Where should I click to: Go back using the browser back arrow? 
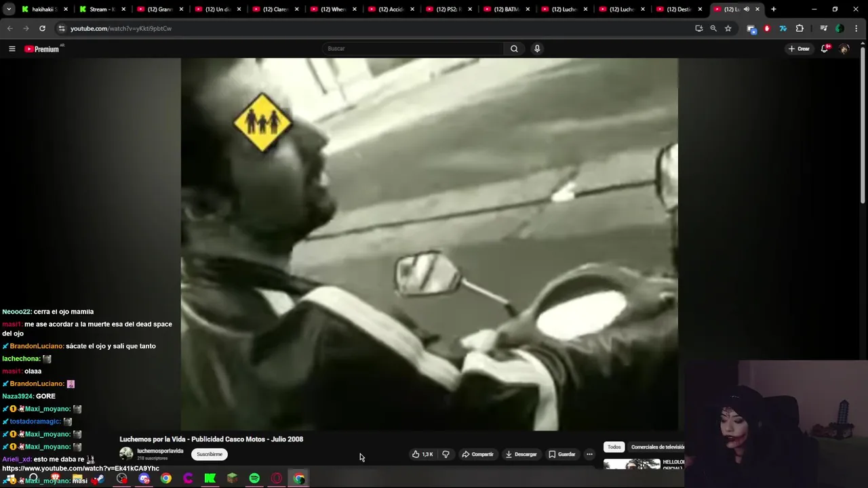[9, 28]
